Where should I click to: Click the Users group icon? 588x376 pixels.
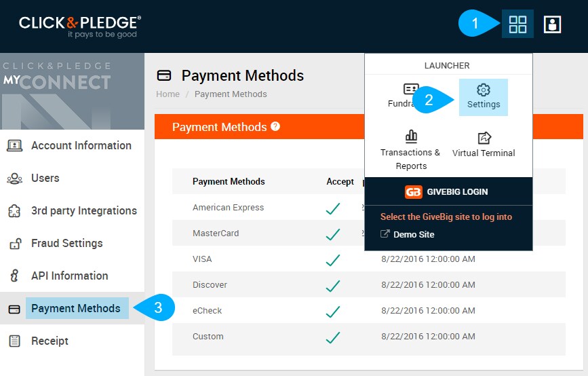[15, 178]
